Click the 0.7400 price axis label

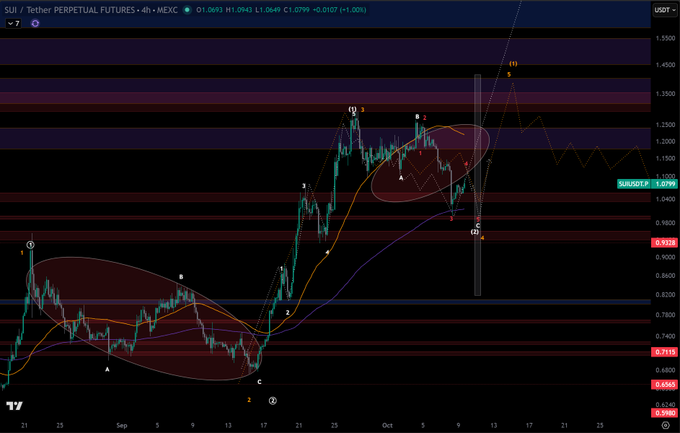point(666,336)
